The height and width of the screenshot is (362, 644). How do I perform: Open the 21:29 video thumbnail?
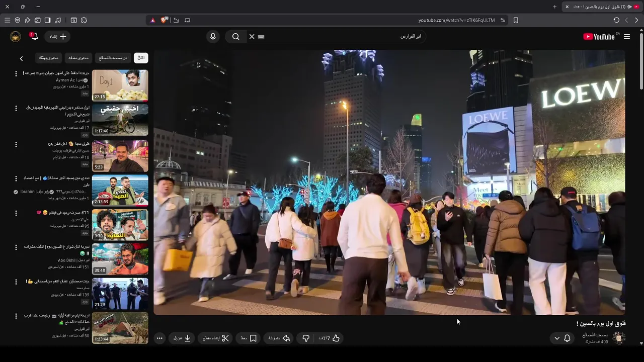[120, 294]
